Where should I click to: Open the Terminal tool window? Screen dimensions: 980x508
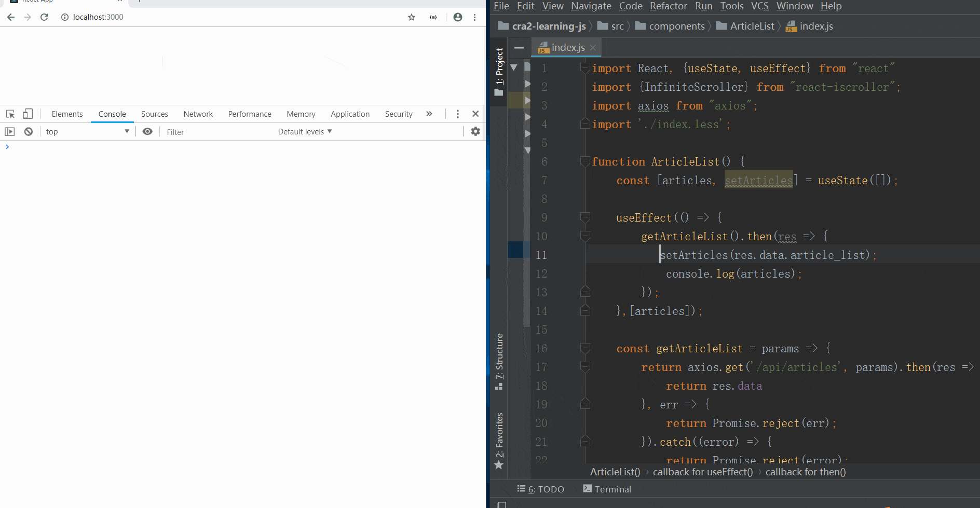[607, 489]
